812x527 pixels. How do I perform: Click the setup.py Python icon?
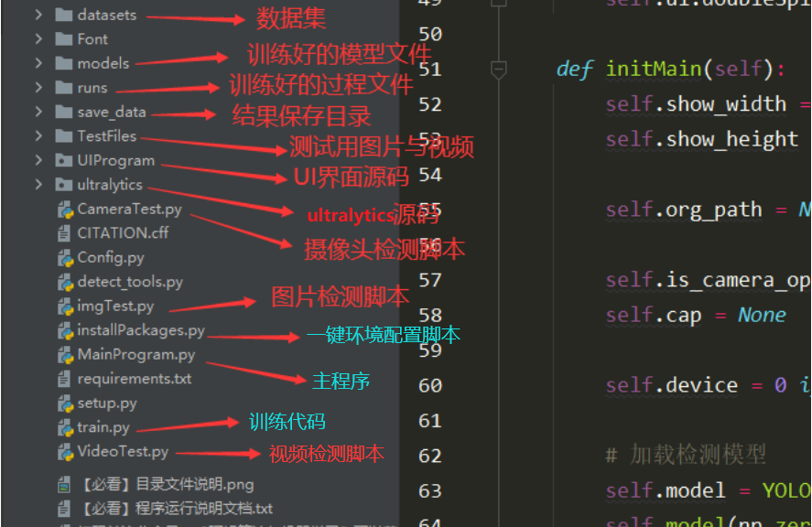pyautogui.click(x=64, y=403)
